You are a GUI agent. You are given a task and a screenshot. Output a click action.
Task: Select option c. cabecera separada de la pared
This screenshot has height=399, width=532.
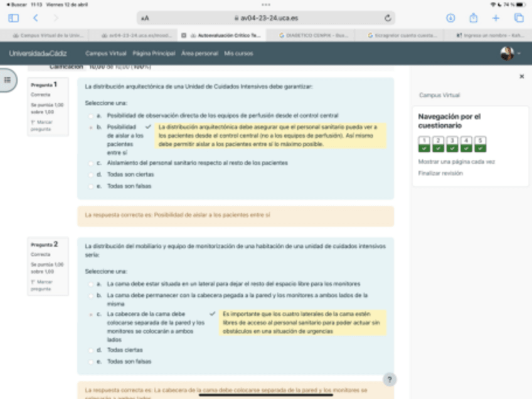[90, 314]
